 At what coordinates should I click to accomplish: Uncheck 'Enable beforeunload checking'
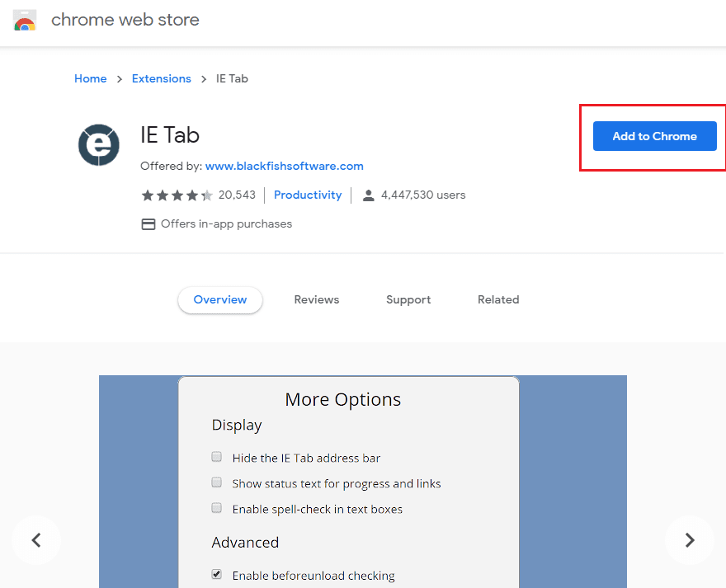(216, 574)
